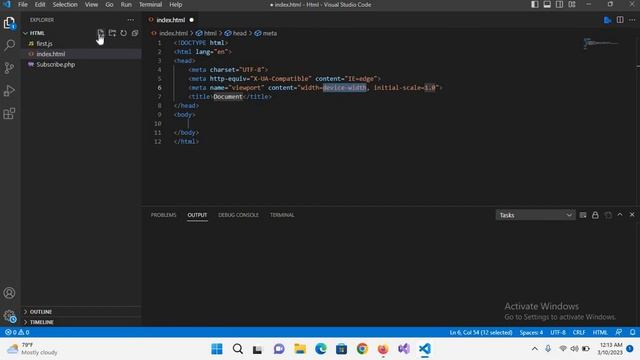Open Subscribe.php in the Explorer
640x360 pixels.
[56, 64]
